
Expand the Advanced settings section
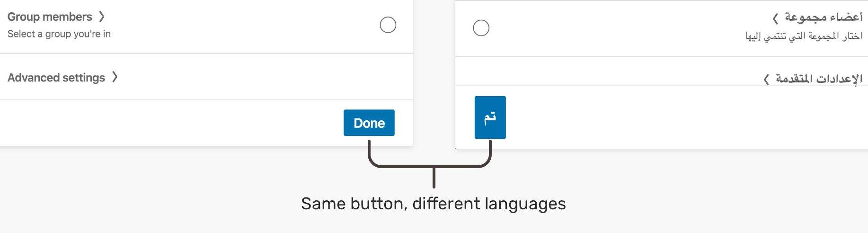coord(56,78)
